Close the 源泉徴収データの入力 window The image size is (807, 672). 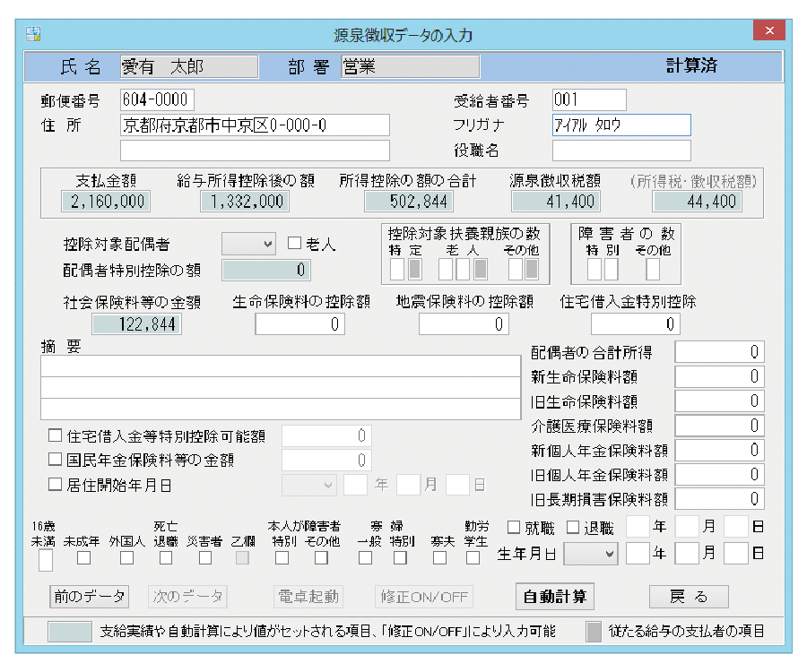[768, 33]
